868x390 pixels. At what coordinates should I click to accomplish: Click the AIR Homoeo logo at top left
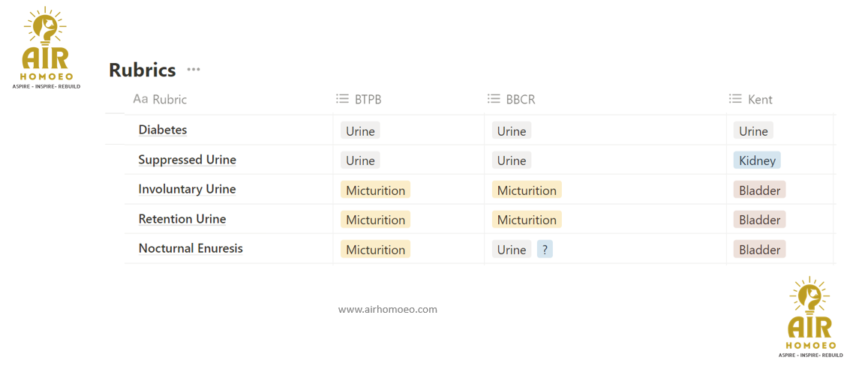click(47, 48)
